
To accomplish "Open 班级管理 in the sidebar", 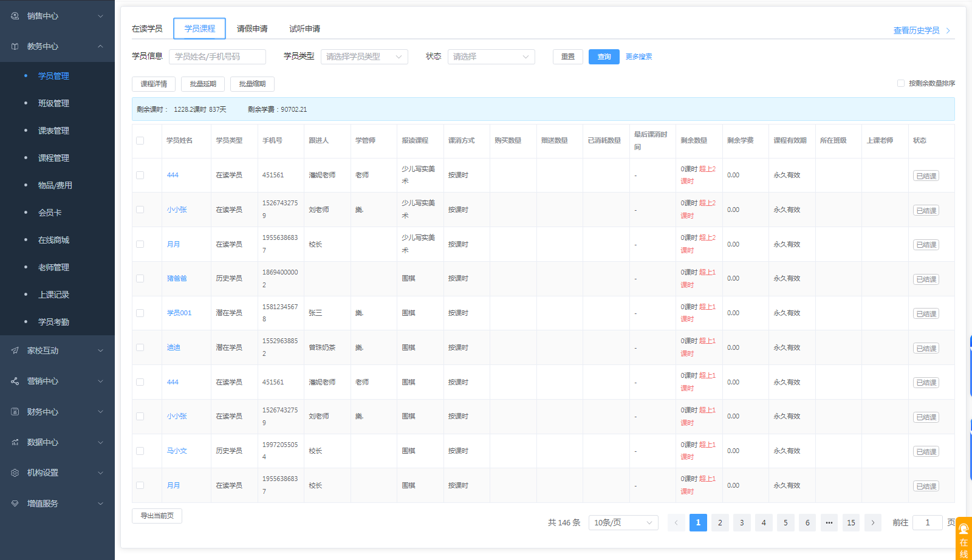I will pos(53,103).
